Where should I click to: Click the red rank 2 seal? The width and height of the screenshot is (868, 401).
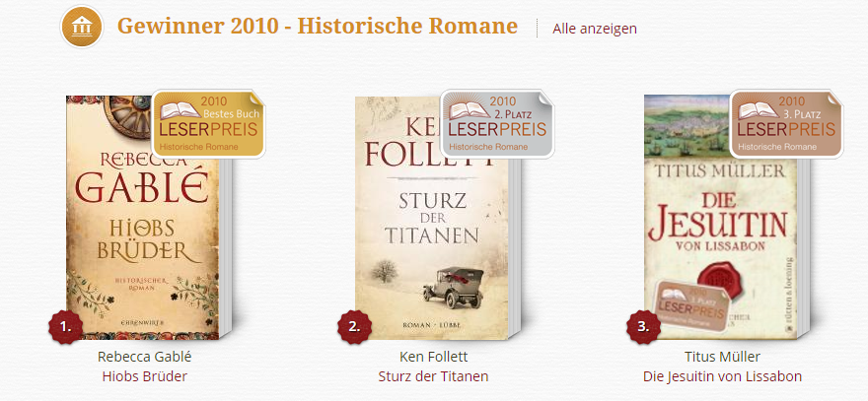355,327
